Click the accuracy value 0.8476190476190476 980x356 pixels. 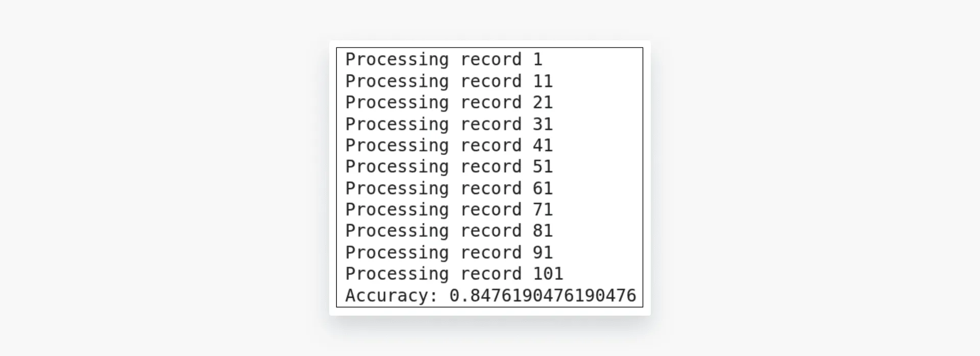pos(543,296)
